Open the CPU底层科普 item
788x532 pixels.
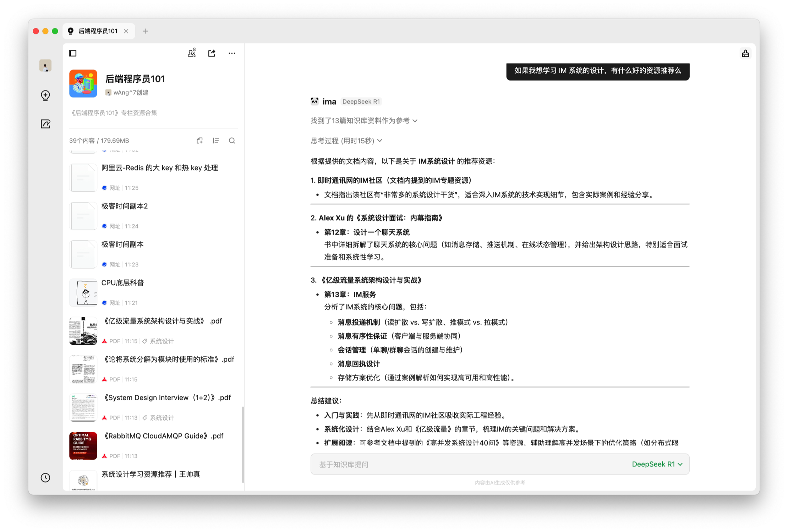[x=153, y=292]
